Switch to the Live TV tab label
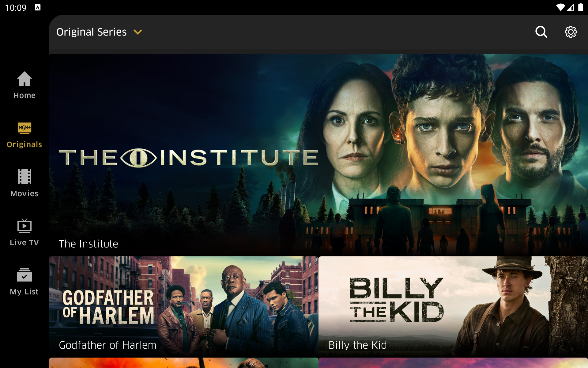 pyautogui.click(x=24, y=243)
